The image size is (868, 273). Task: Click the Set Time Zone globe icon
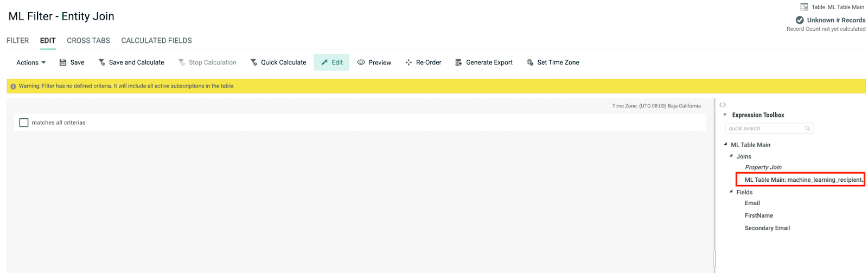(x=530, y=62)
